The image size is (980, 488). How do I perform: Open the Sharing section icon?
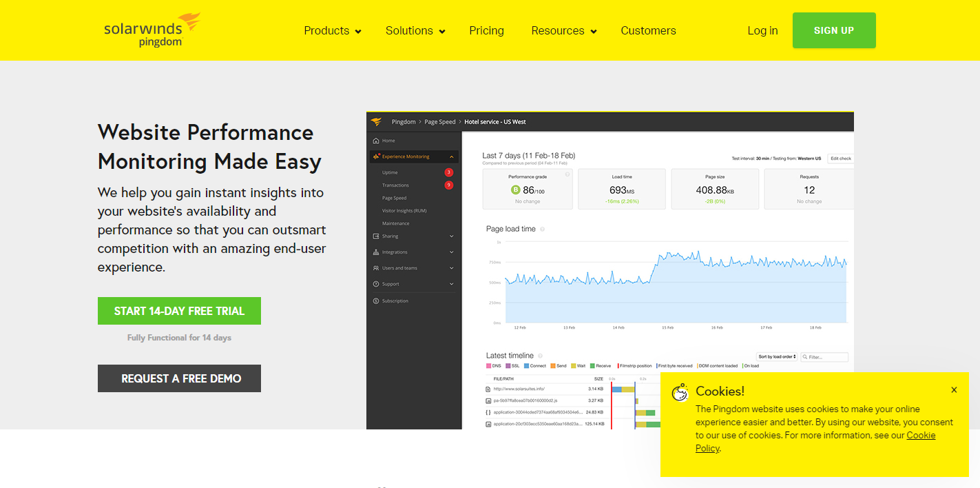[376, 236]
